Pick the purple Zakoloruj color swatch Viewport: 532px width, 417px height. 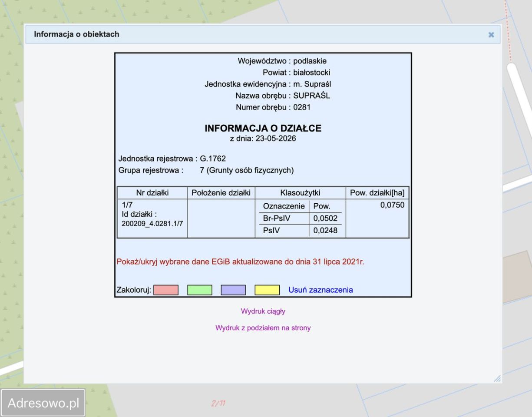[x=233, y=290]
